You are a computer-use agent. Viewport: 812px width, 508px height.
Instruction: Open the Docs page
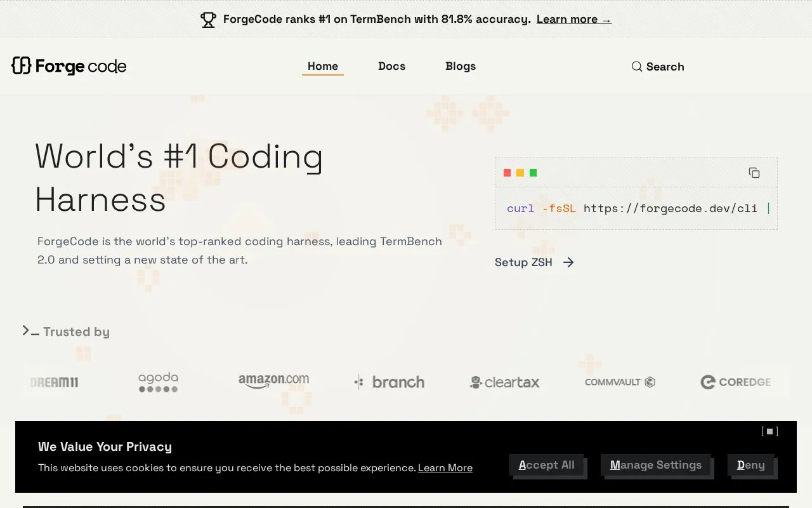click(x=391, y=66)
